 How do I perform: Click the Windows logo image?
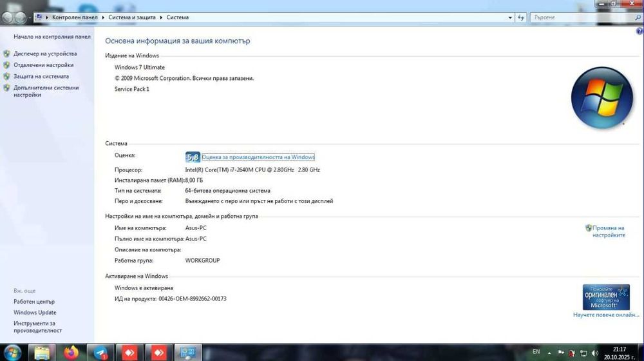coord(601,98)
